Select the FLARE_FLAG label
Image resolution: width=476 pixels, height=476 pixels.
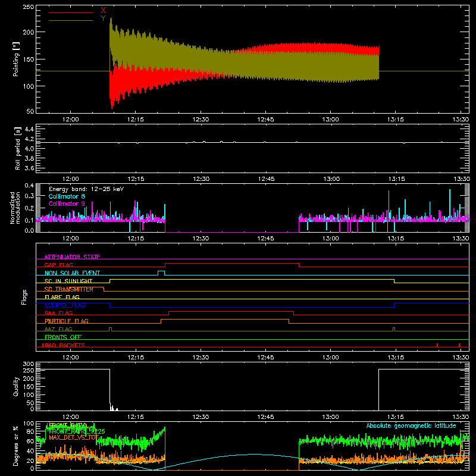pos(62,297)
